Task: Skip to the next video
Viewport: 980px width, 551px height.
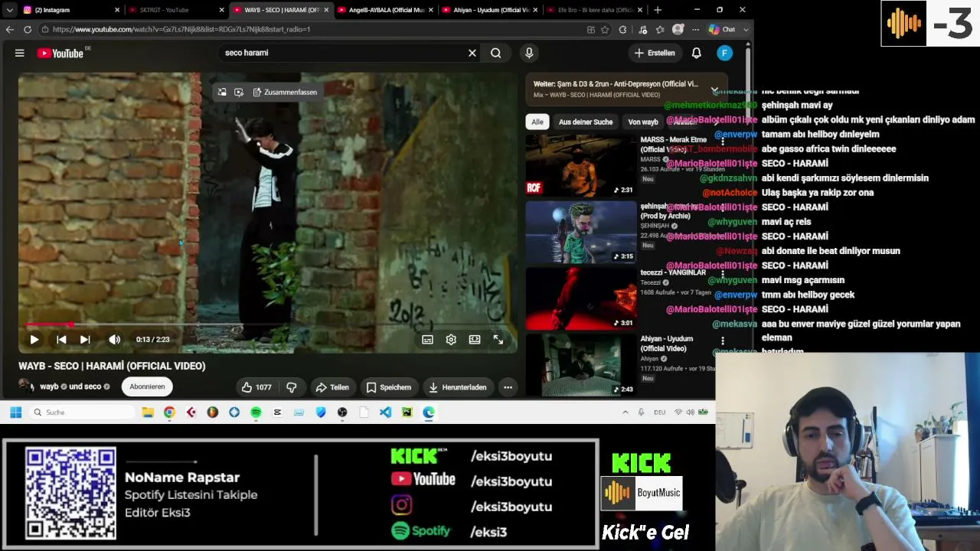Action: coord(85,340)
